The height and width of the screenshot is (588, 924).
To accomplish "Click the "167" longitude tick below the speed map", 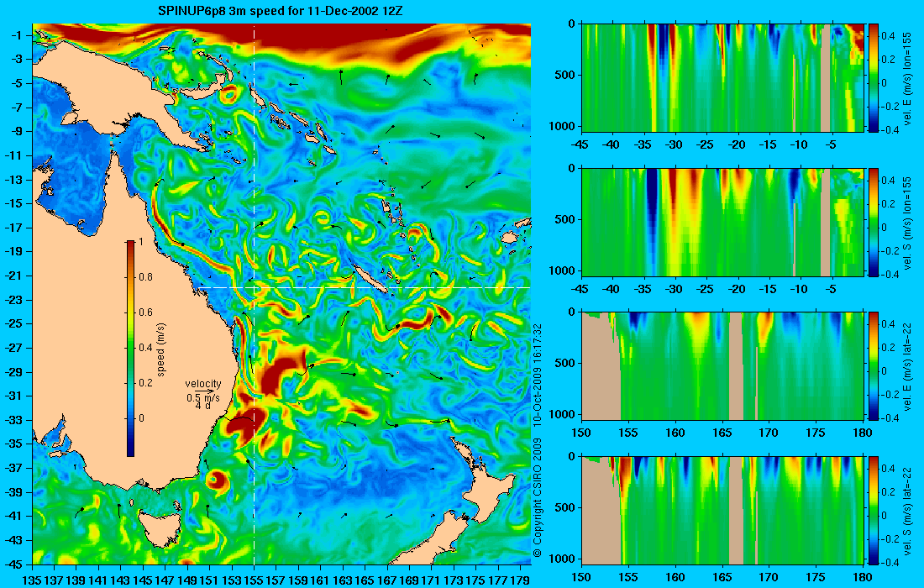I will coord(387,580).
